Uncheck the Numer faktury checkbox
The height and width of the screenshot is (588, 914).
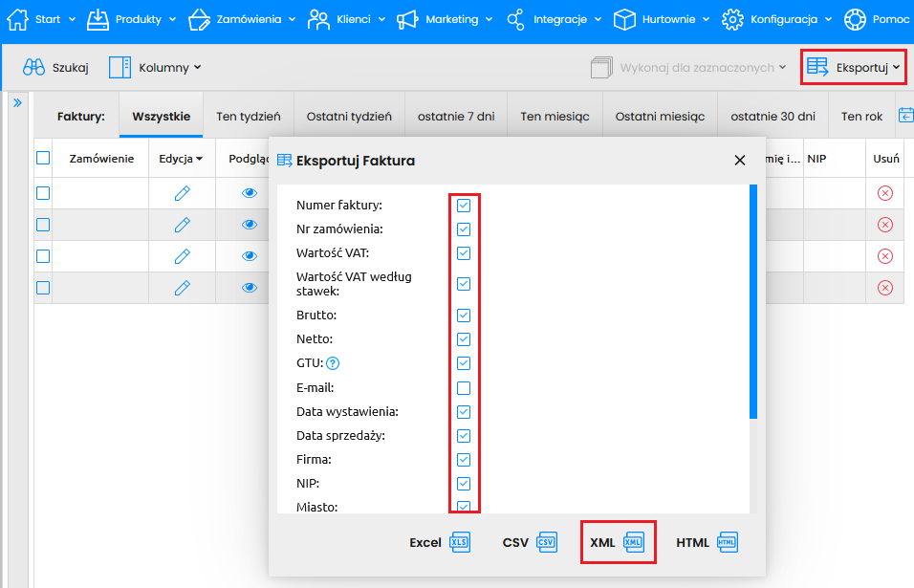(x=464, y=206)
